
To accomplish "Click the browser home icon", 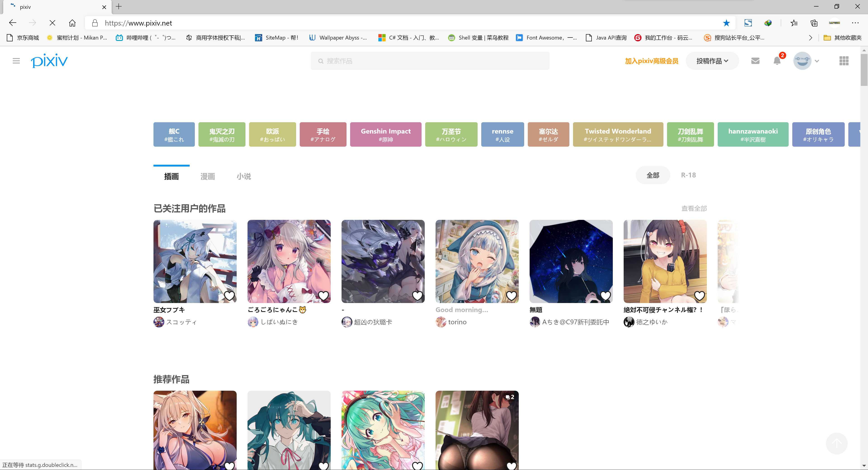I will point(72,23).
